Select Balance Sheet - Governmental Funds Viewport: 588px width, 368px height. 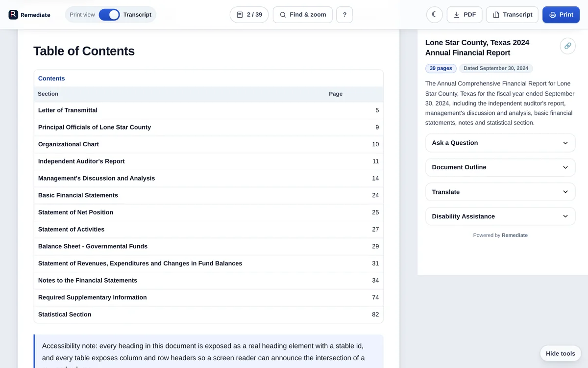tap(208, 246)
